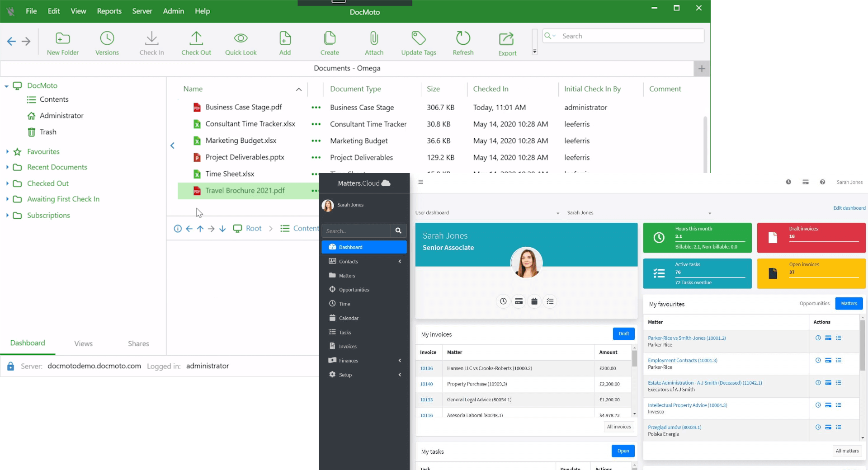Open search options dropdown in DocMoto
The height and width of the screenshot is (470, 868).
click(550, 36)
